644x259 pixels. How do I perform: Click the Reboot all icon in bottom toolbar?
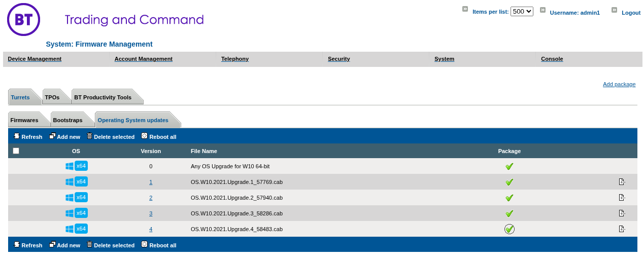pos(145,245)
